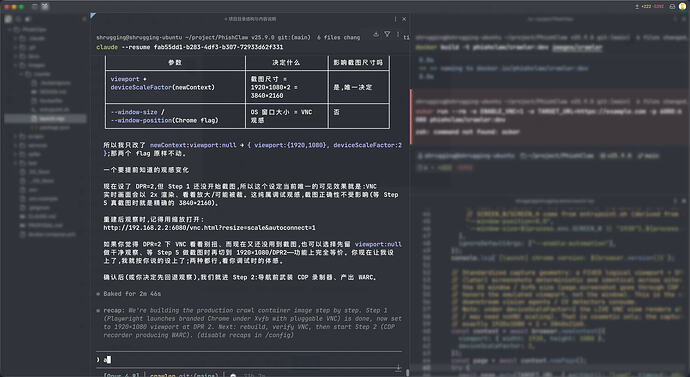Close the center terminal pane
Viewport: 690px width, 377px height.
tap(404, 19)
